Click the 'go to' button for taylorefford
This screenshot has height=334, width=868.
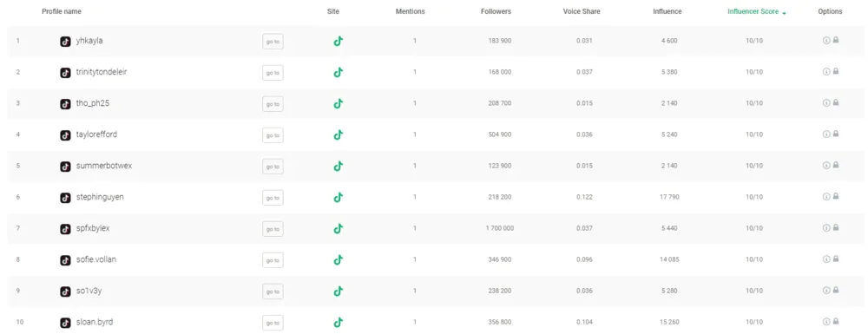point(273,135)
